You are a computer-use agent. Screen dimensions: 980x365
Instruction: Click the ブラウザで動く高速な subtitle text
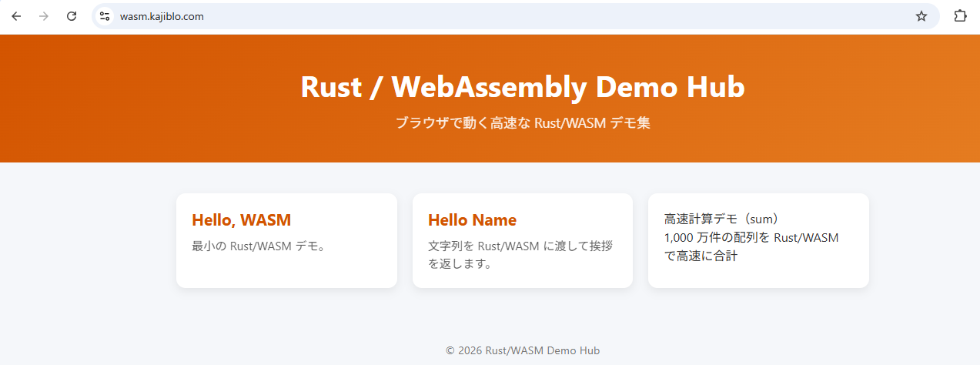pyautogui.click(x=522, y=123)
